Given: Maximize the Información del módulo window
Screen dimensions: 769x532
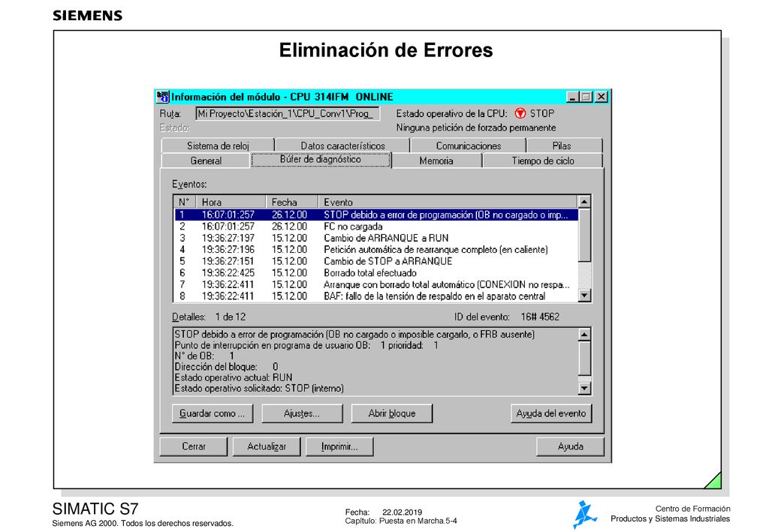Looking at the screenshot, I should [x=586, y=97].
